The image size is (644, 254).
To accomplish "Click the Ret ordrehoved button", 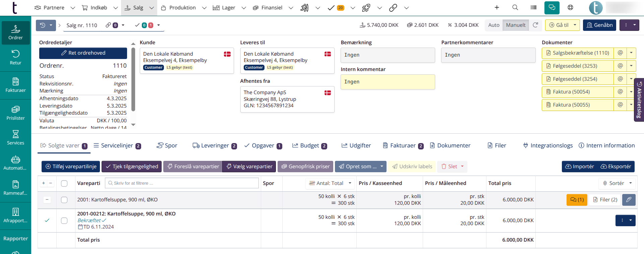I will click(x=83, y=53).
